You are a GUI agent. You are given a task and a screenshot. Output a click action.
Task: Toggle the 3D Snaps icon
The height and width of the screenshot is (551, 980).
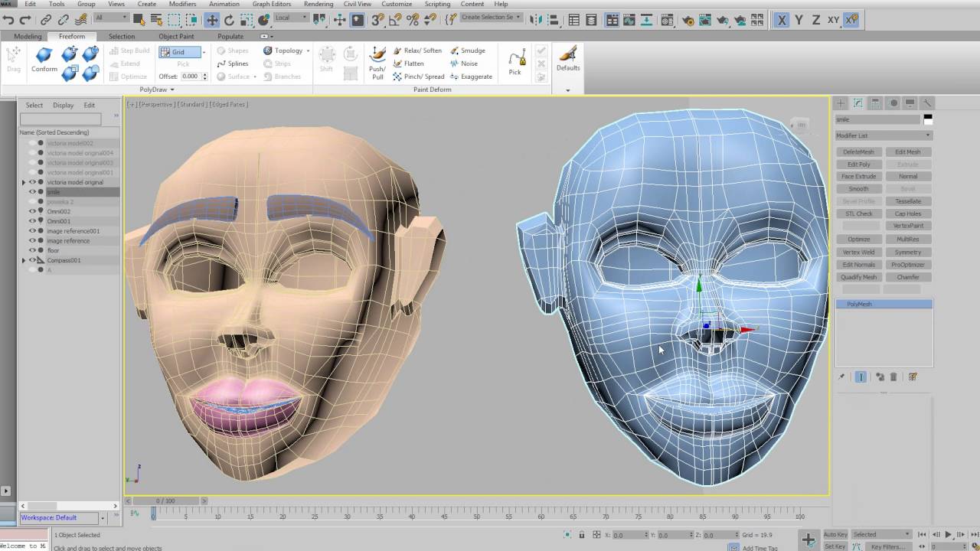[x=377, y=20]
